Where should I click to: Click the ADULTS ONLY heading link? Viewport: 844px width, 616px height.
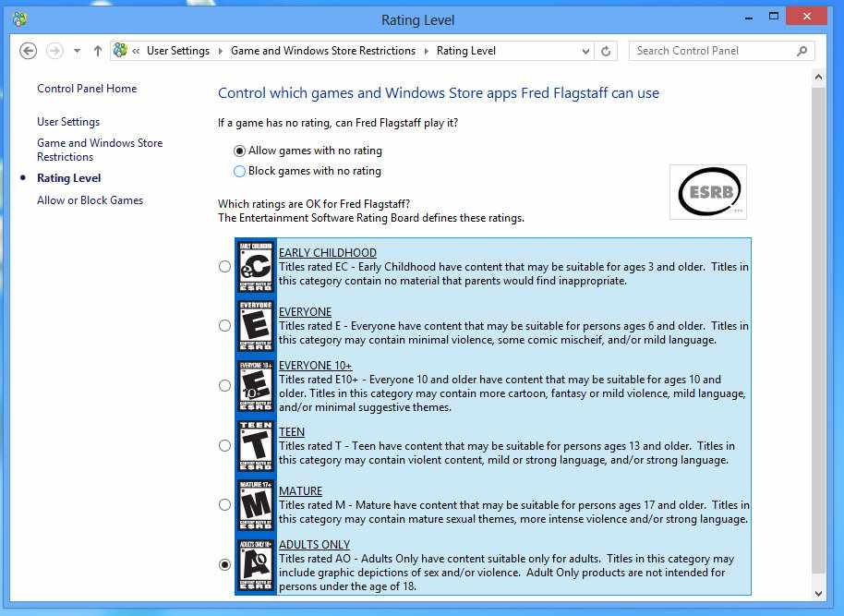coord(314,545)
